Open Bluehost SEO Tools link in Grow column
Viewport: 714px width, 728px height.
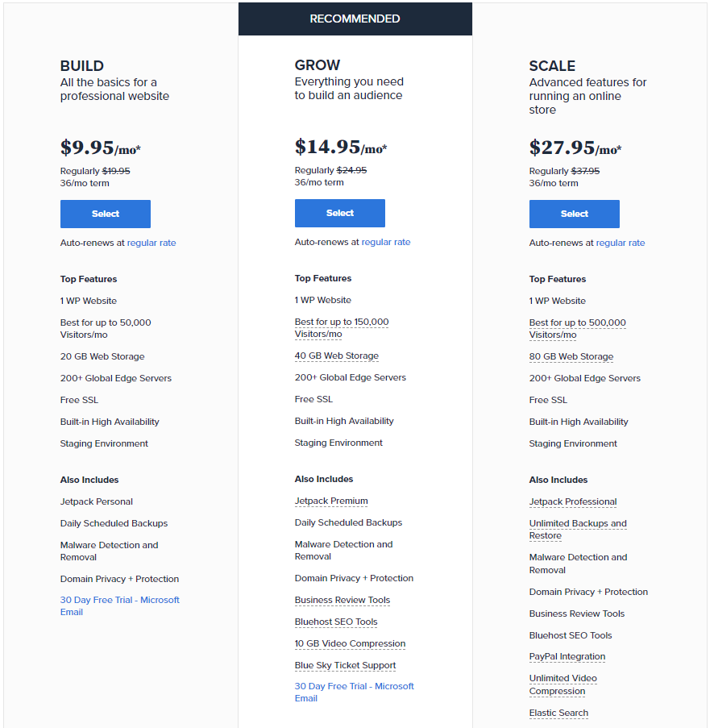pyautogui.click(x=336, y=622)
